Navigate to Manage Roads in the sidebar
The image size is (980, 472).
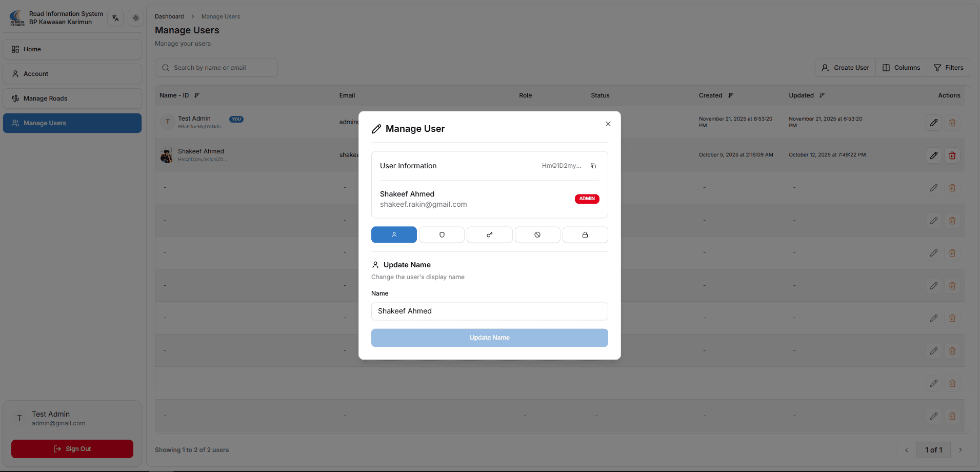click(x=72, y=98)
